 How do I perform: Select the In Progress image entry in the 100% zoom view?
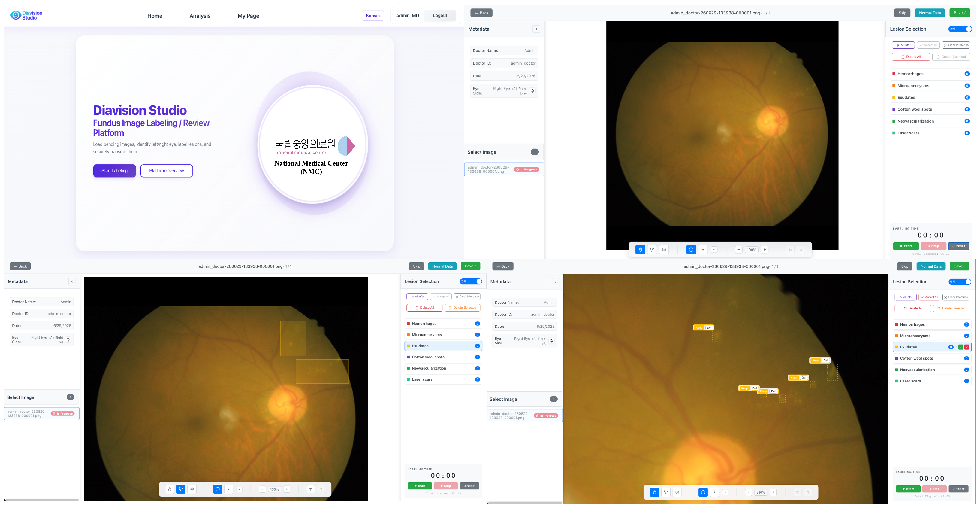pos(504,169)
